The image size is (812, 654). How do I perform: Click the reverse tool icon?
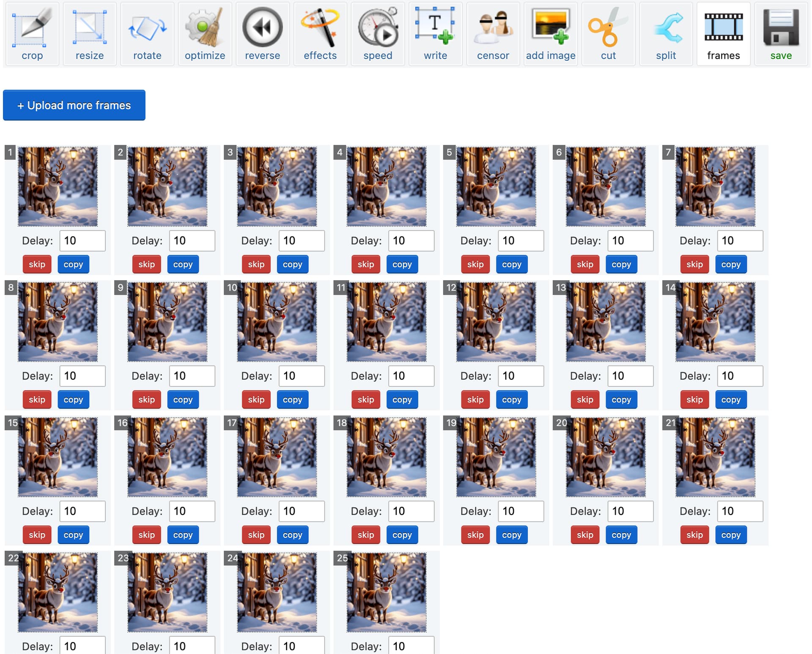pyautogui.click(x=263, y=34)
